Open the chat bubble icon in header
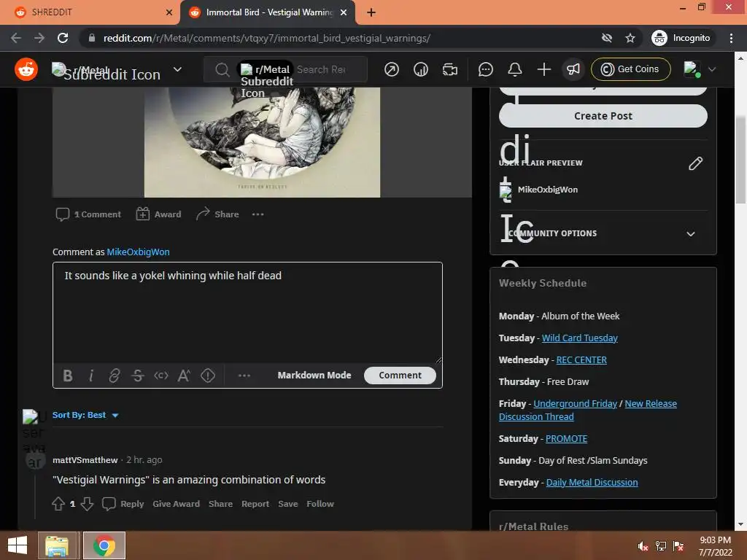Viewport: 747px width, 560px height. 485,69
